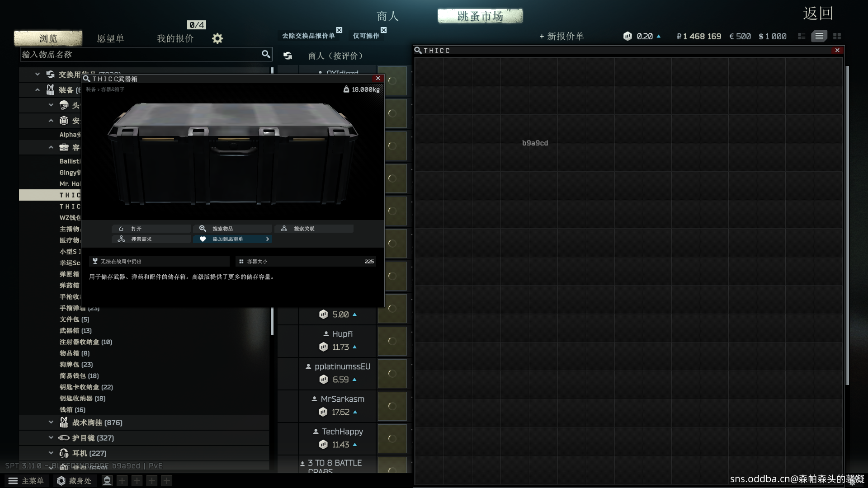868x488 pixels.
Task: Click the barter swap icon beside 交换用物品
Action: tap(50, 74)
